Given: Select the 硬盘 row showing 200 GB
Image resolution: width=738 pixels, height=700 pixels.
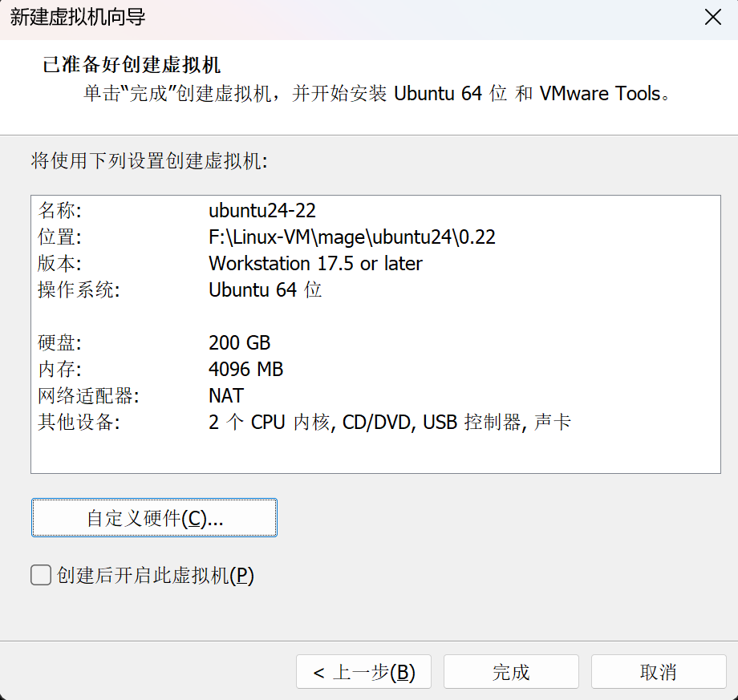Looking at the screenshot, I should point(238,342).
